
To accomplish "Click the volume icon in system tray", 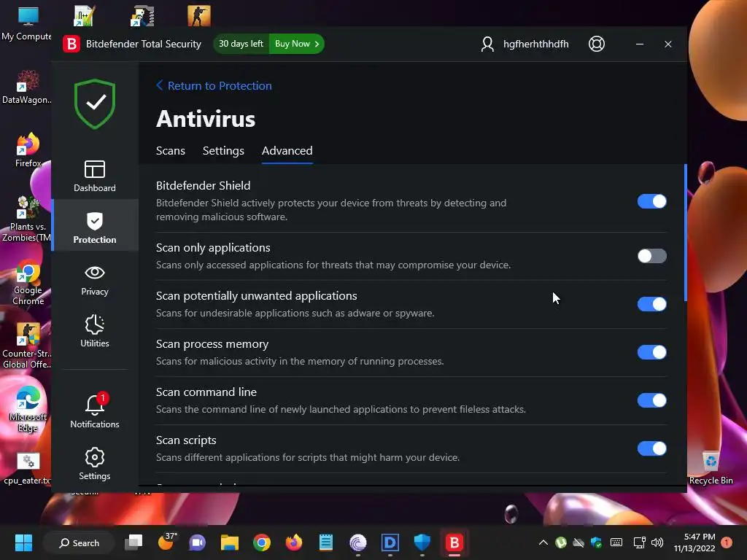I will click(x=657, y=542).
